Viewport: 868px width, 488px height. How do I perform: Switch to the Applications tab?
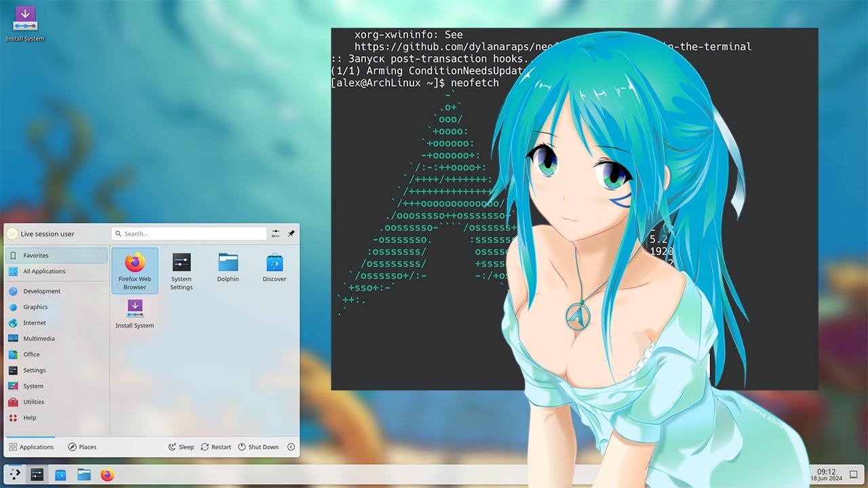pyautogui.click(x=31, y=447)
